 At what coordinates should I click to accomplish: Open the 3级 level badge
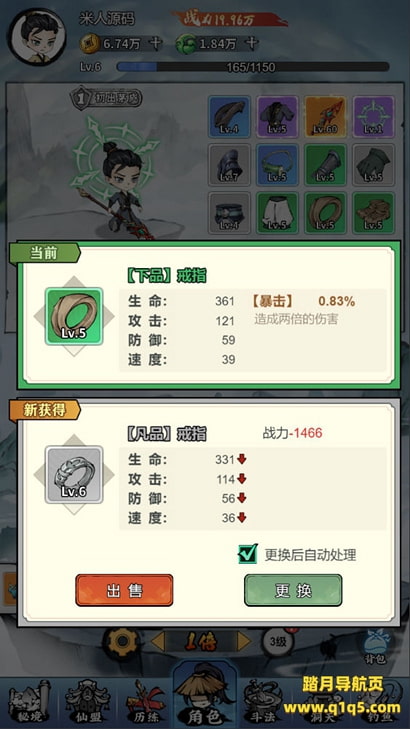[278, 642]
